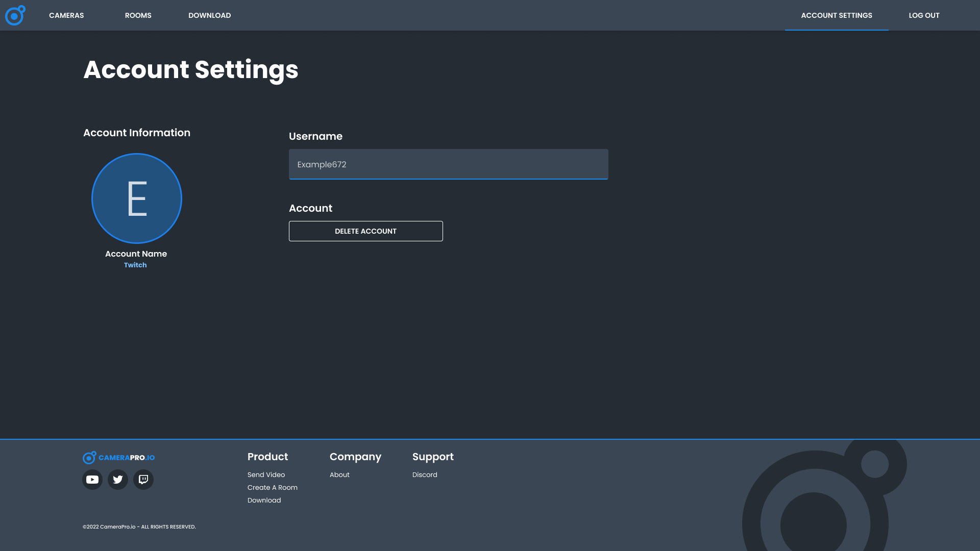Click the CameraPro.io footer logo
This screenshot has height=551, width=980.
point(119,458)
